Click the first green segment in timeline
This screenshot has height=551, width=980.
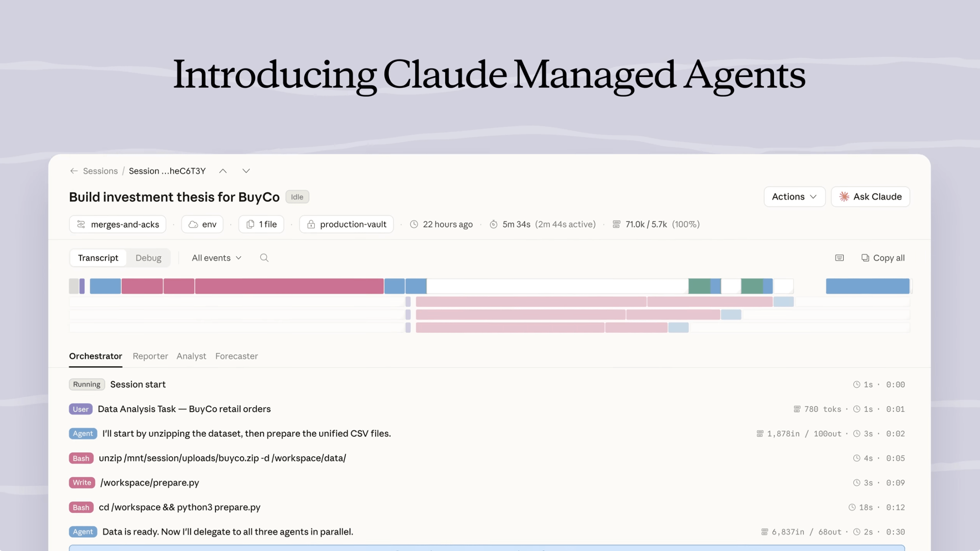tap(699, 286)
